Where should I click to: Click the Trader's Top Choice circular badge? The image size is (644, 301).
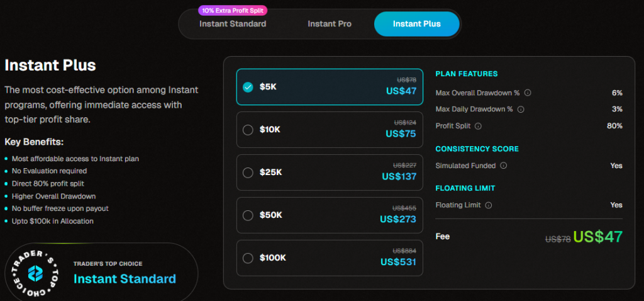click(x=35, y=273)
